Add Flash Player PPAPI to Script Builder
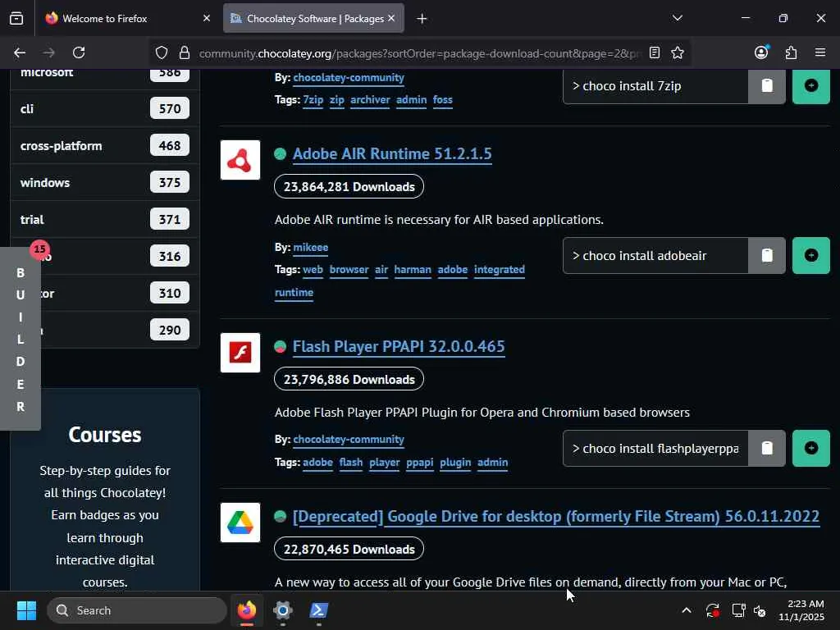The image size is (840, 630). [810, 448]
